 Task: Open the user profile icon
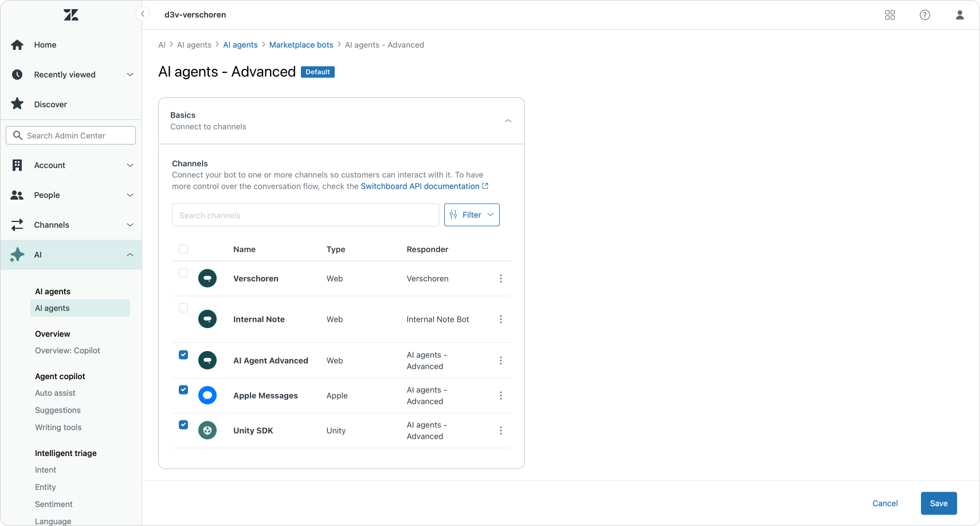coord(960,15)
